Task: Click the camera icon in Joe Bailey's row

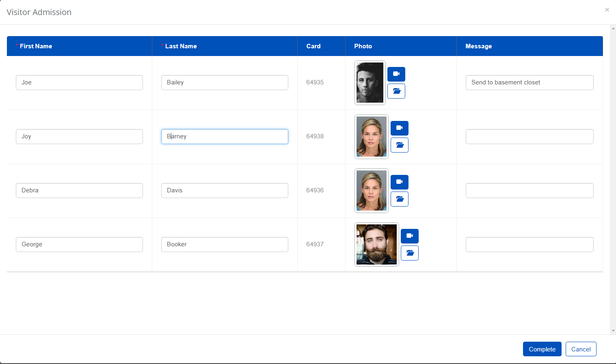Action: pos(396,74)
